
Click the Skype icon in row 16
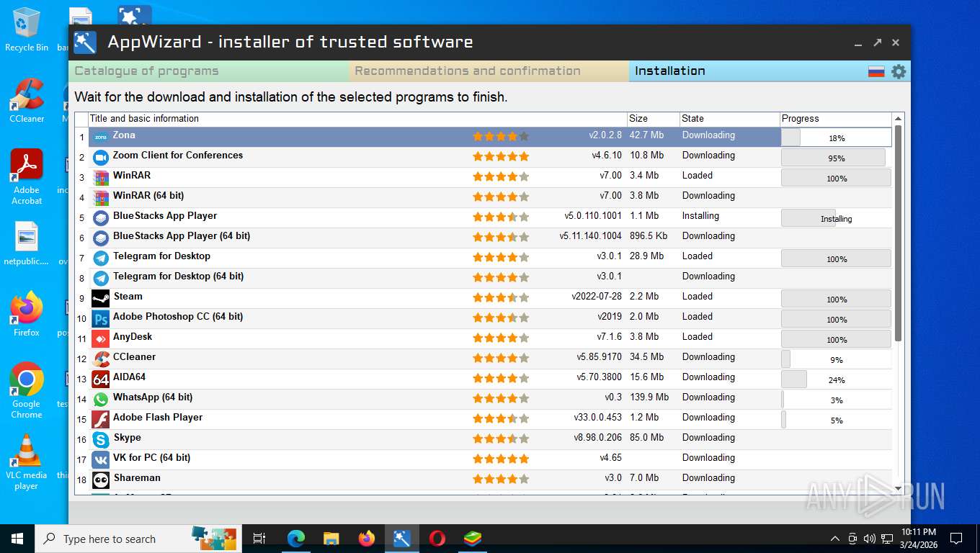[x=100, y=439]
